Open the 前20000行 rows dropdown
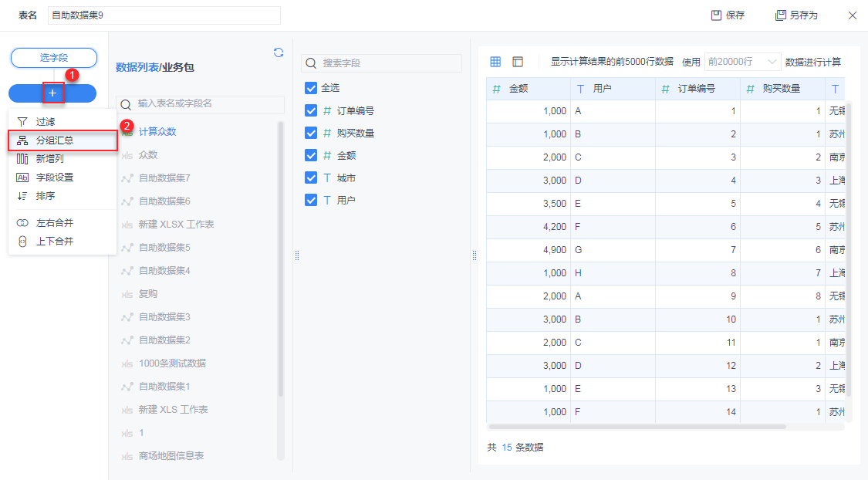 [x=742, y=62]
